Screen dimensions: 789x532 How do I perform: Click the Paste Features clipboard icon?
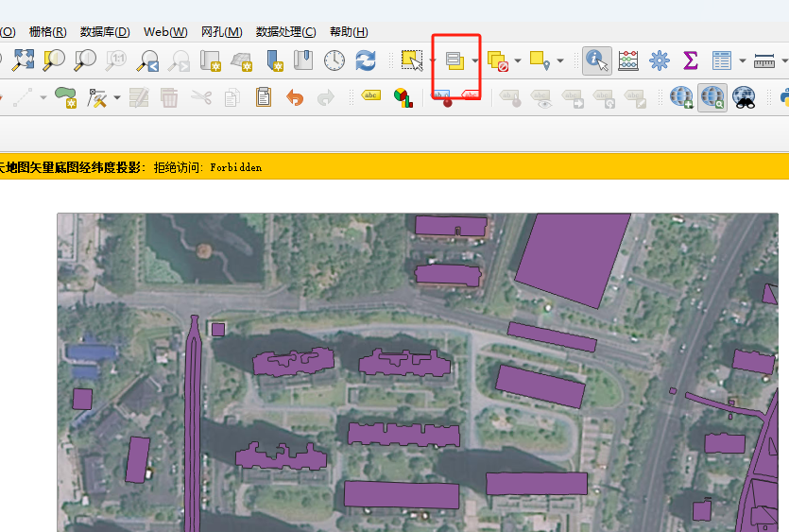point(264,96)
